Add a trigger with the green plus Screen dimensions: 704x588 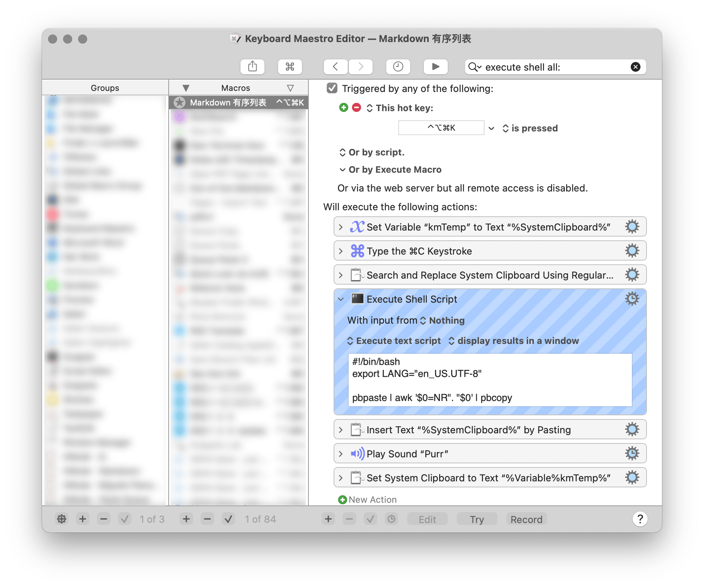tap(343, 108)
